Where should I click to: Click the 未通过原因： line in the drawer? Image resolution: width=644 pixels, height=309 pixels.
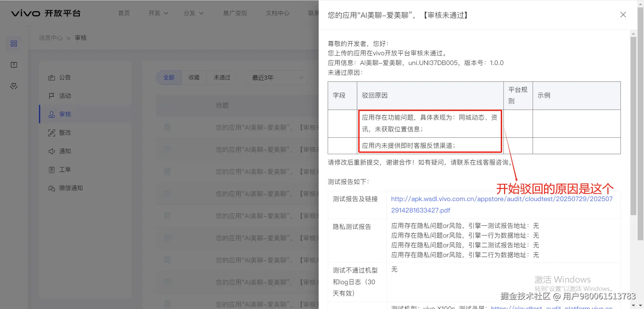[345, 73]
